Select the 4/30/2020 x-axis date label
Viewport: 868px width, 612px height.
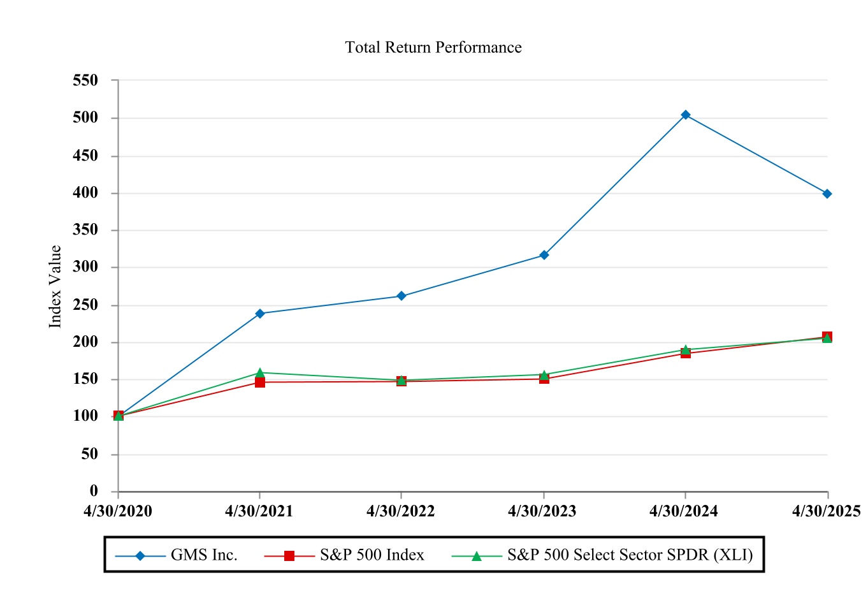118,511
